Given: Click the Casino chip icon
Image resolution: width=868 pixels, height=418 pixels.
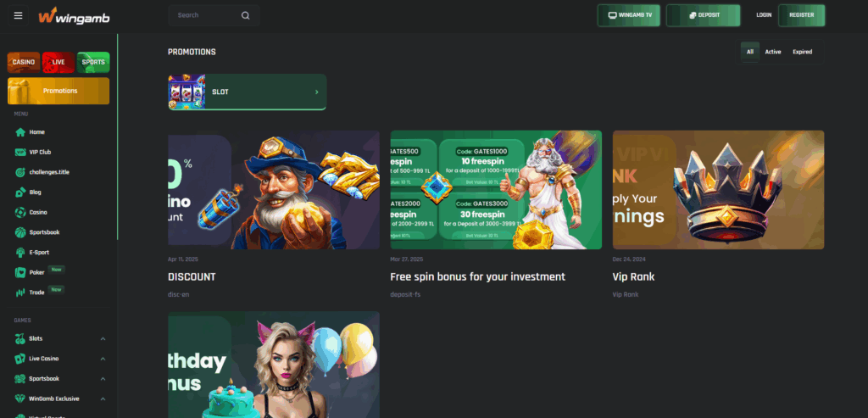Looking at the screenshot, I should coord(20,212).
